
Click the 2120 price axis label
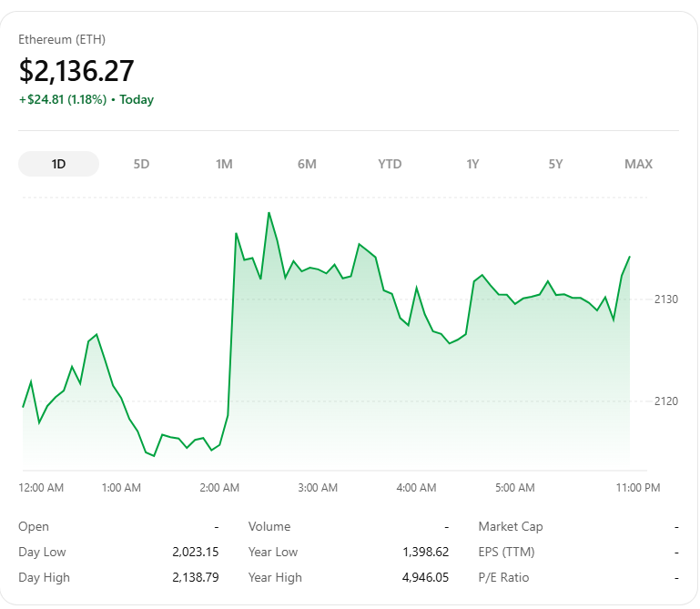[x=665, y=401]
